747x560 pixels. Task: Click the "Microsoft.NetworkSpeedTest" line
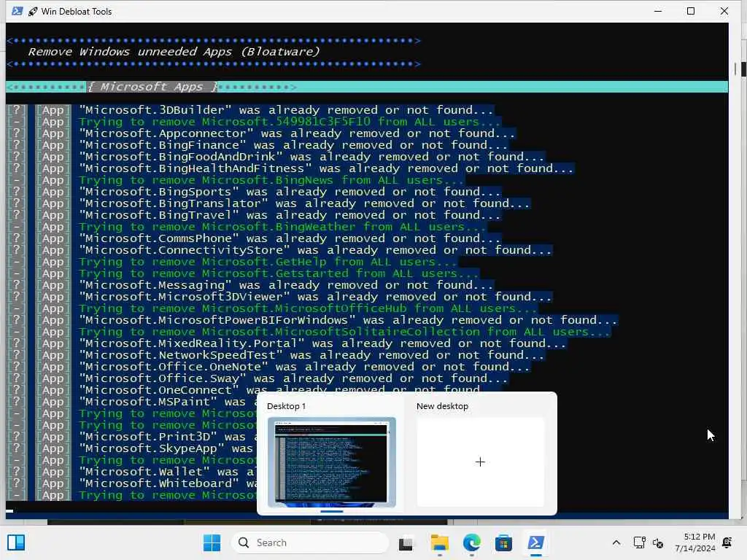click(311, 355)
